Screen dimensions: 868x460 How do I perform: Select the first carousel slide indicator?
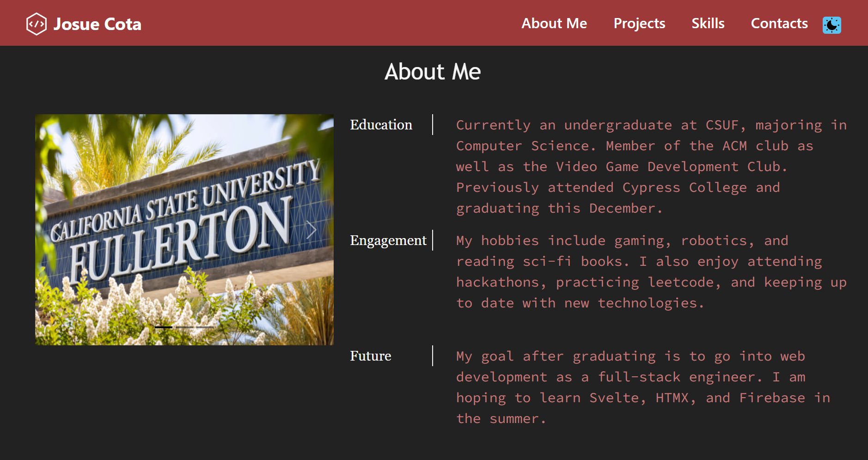[x=164, y=327]
